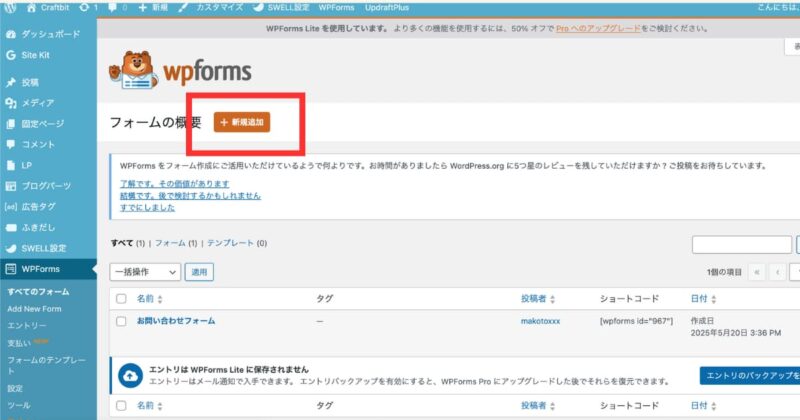Click the entry backup cloud upload icon

pos(131,376)
